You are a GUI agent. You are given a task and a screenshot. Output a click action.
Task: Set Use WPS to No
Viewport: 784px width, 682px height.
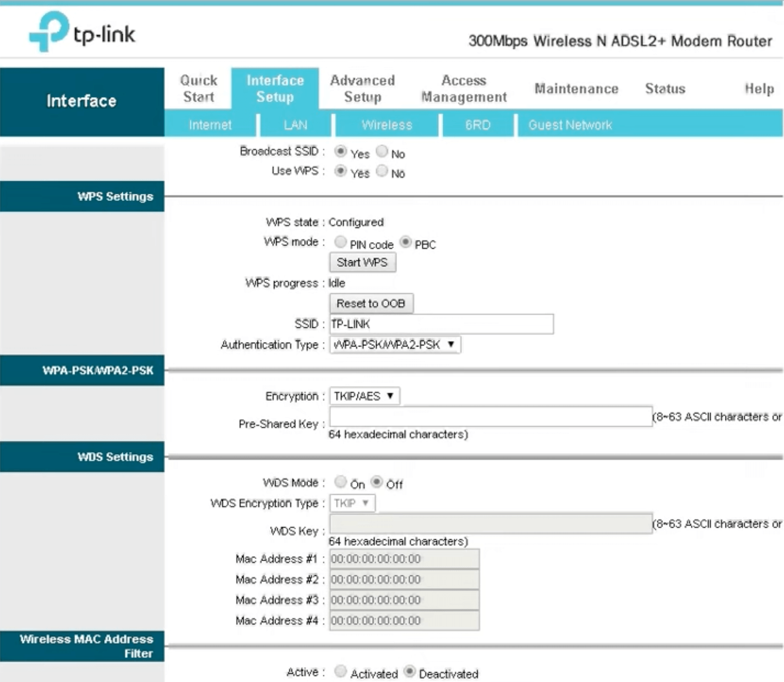[x=382, y=171]
